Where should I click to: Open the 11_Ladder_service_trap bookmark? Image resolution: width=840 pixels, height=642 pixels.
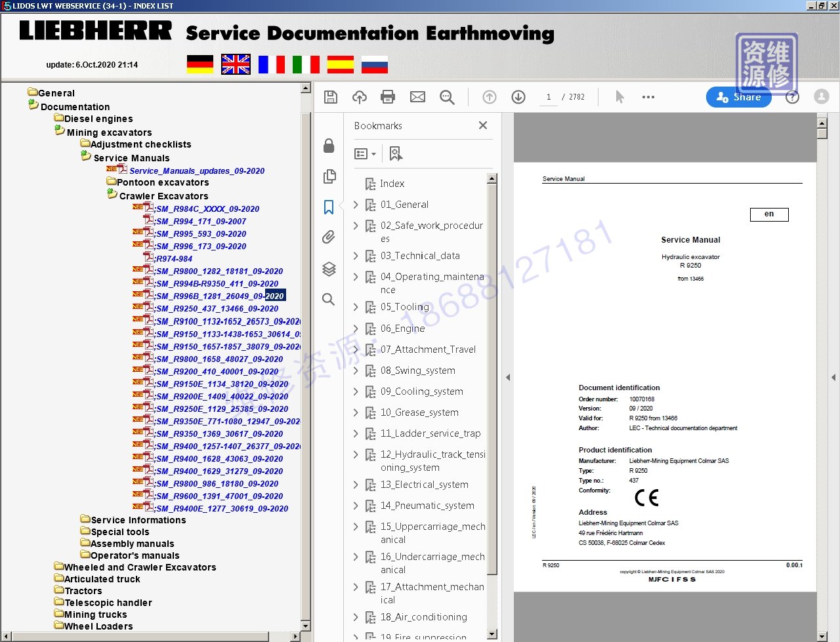tap(430, 433)
